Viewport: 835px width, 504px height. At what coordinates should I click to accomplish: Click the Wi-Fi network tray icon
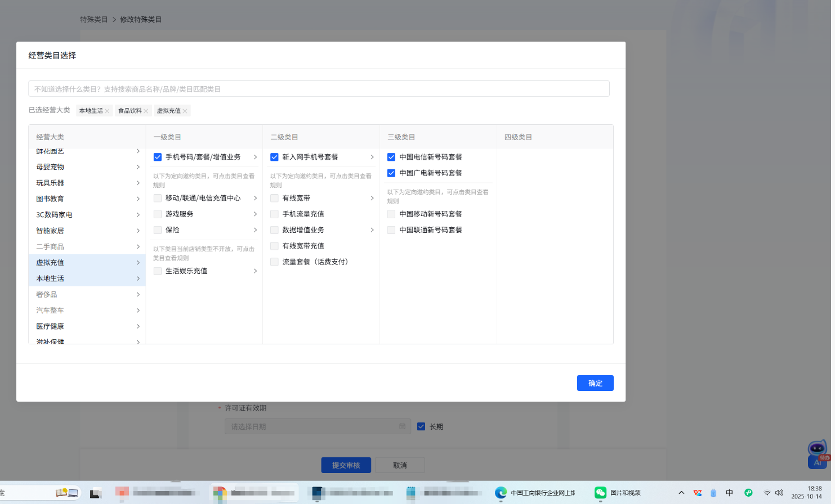click(767, 493)
